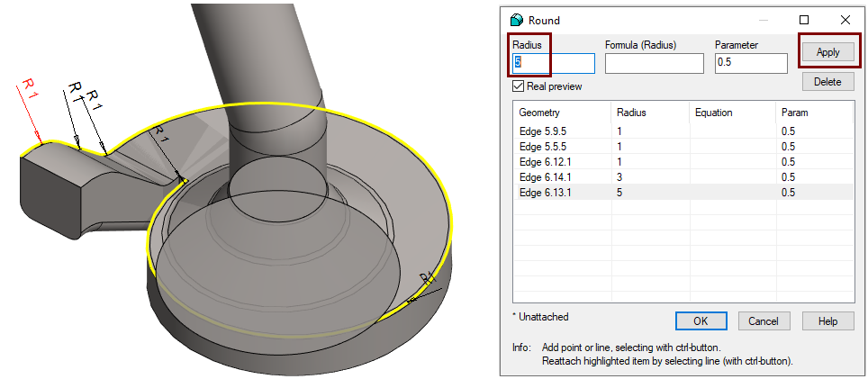Open Help for the Round dialog
This screenshot has height=379, width=868.
tap(827, 320)
